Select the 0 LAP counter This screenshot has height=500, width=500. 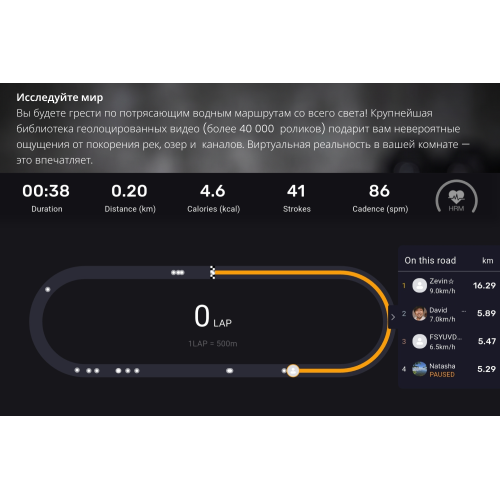(213, 316)
